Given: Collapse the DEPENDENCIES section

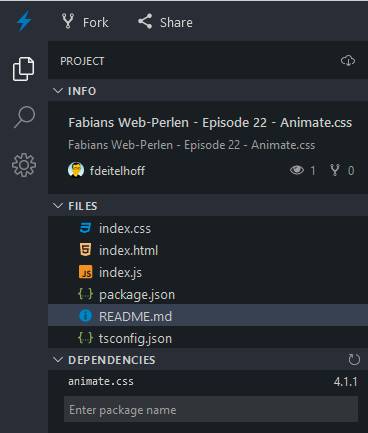Looking at the screenshot, I should coord(58,360).
